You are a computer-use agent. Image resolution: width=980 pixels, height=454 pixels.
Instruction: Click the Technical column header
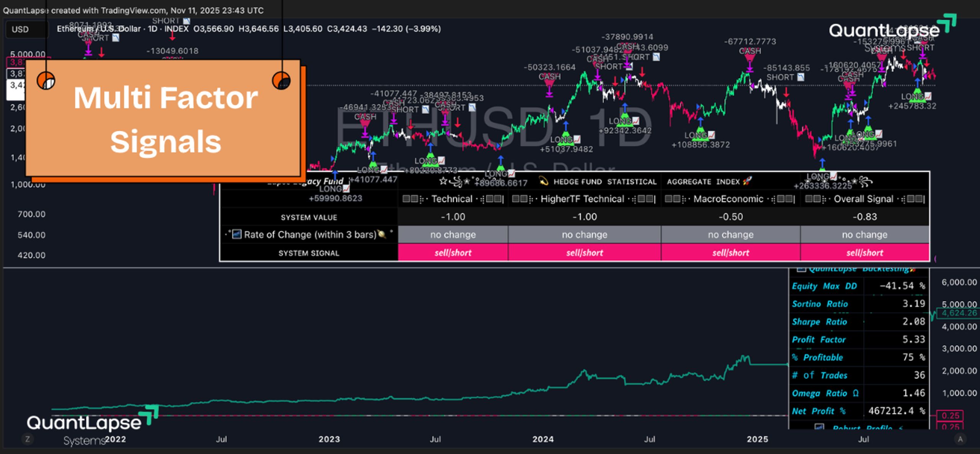[453, 199]
